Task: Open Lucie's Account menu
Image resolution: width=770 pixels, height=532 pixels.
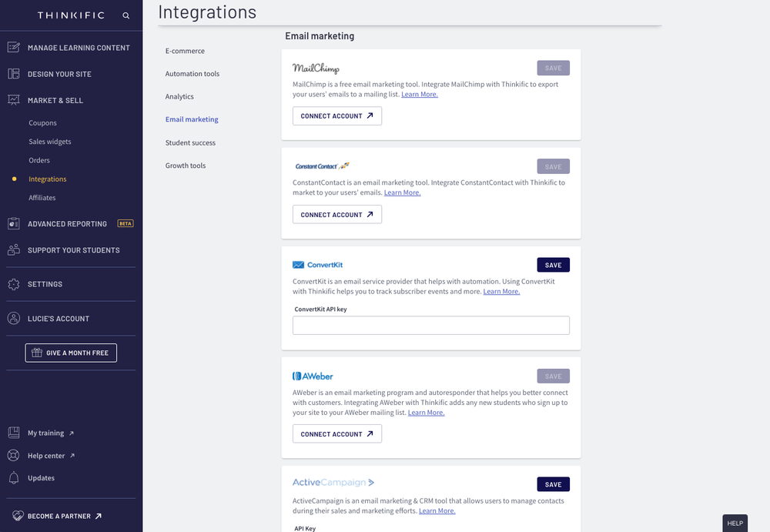Action: point(59,319)
